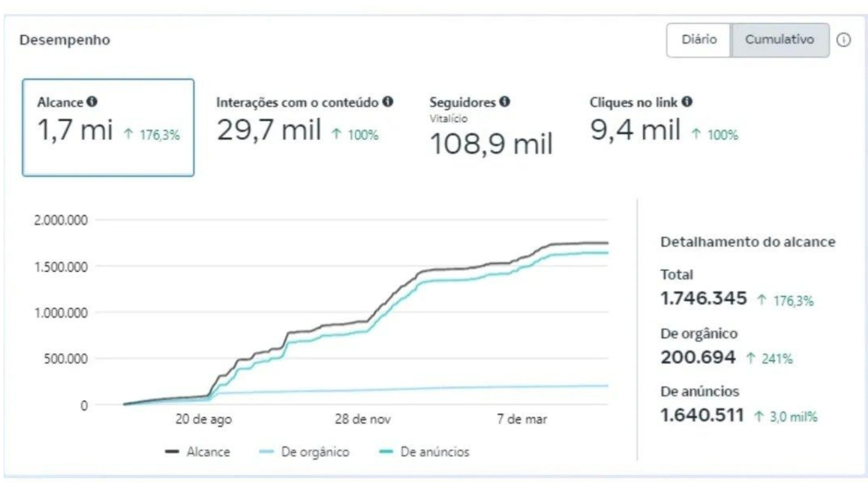
Task: Click the teal De anúncios legend marker
Action: (x=386, y=452)
